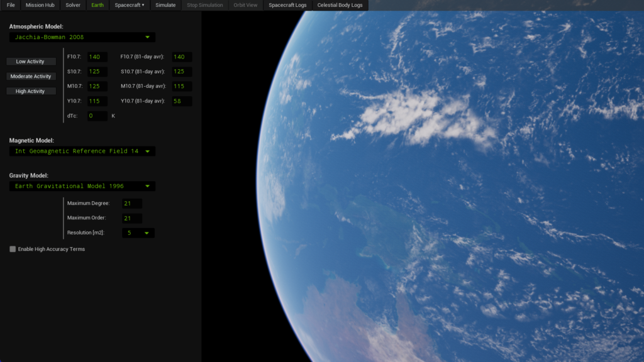644x362 pixels.
Task: Select the dTc temperature input field
Action: click(x=97, y=116)
